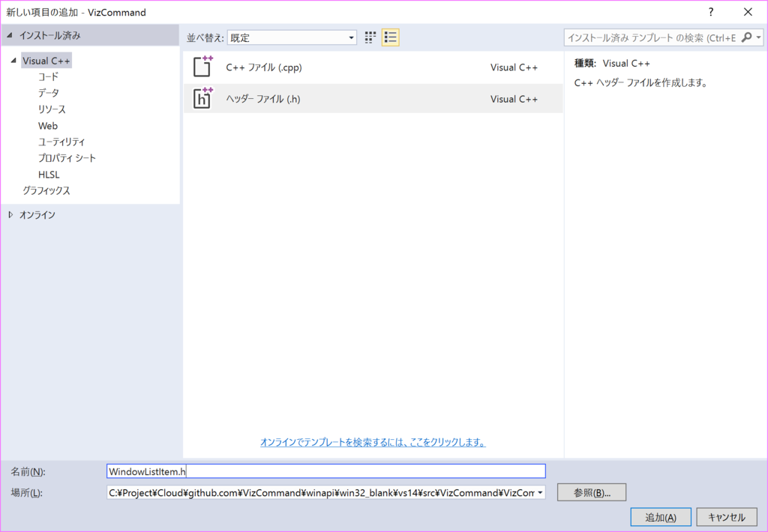768x532 pixels.
Task: Select the 'C++ ファイル (.cpp)' row text
Action: click(x=263, y=67)
